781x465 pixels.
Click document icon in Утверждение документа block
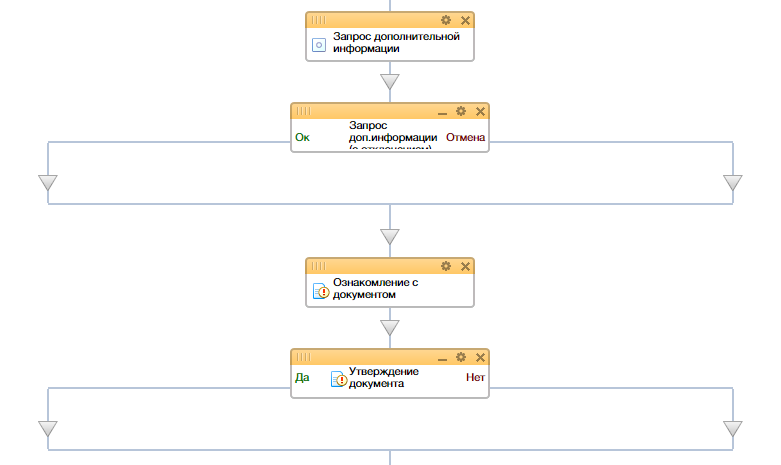coord(339,379)
